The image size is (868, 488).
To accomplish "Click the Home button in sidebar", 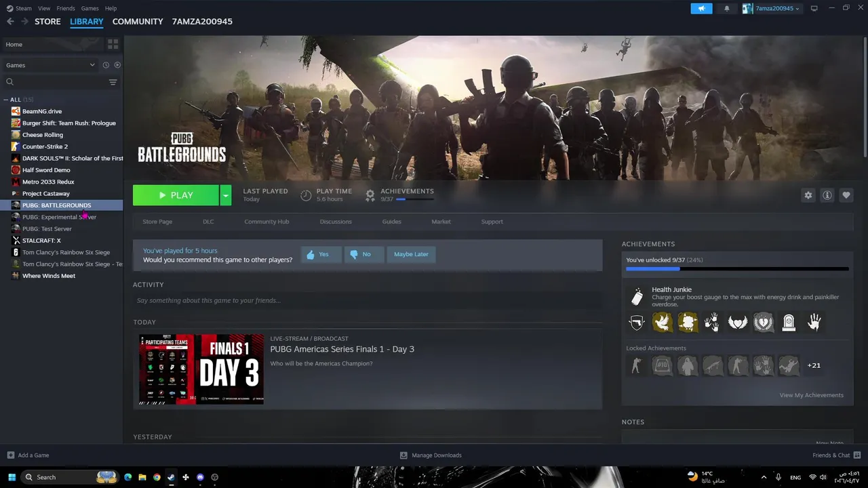I will click(x=53, y=44).
